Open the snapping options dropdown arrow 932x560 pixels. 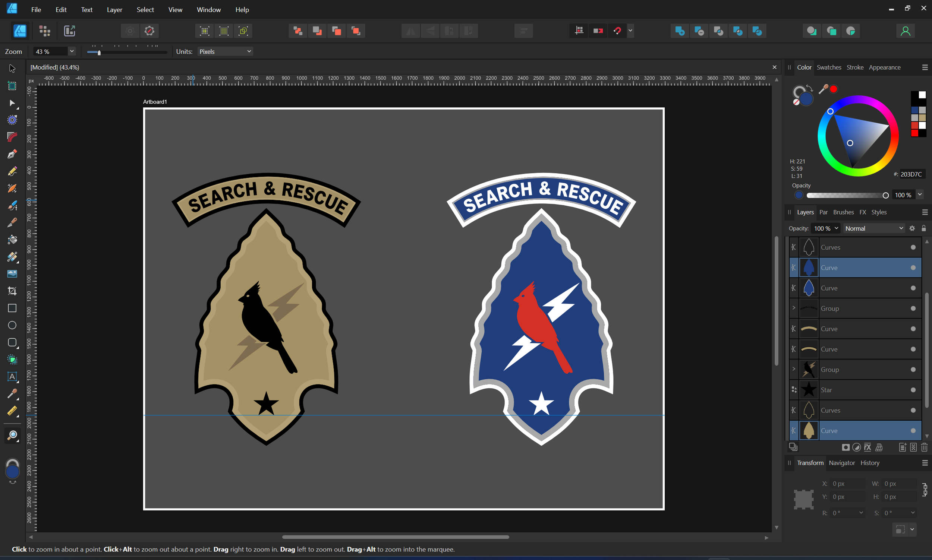click(x=630, y=31)
